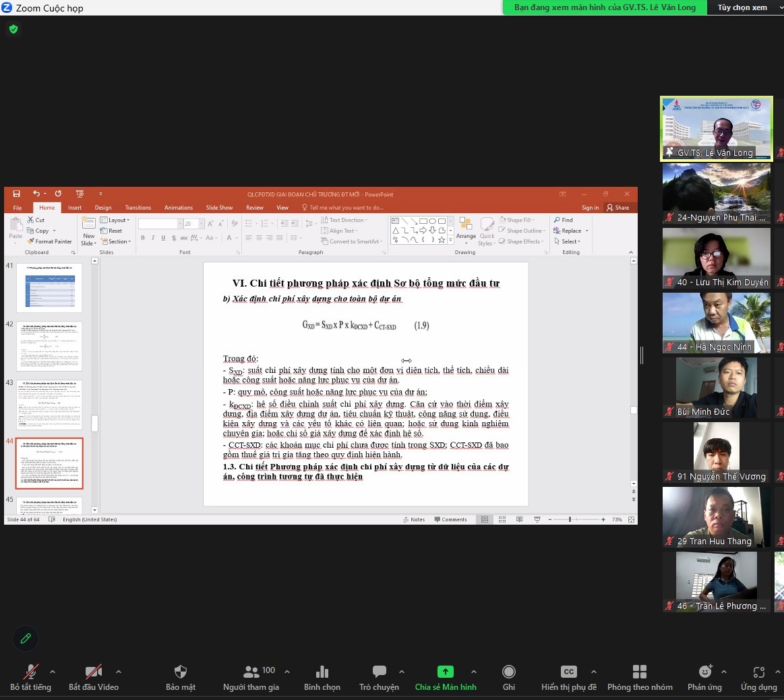The height and width of the screenshot is (700, 784).
Task: Click GV.TS. Lê Văn Long video tile
Action: 716,129
